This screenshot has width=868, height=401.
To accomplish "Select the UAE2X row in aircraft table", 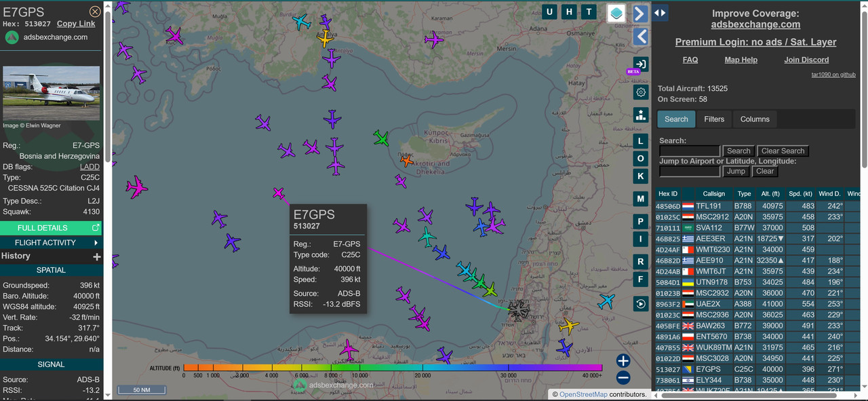I will pyautogui.click(x=756, y=304).
